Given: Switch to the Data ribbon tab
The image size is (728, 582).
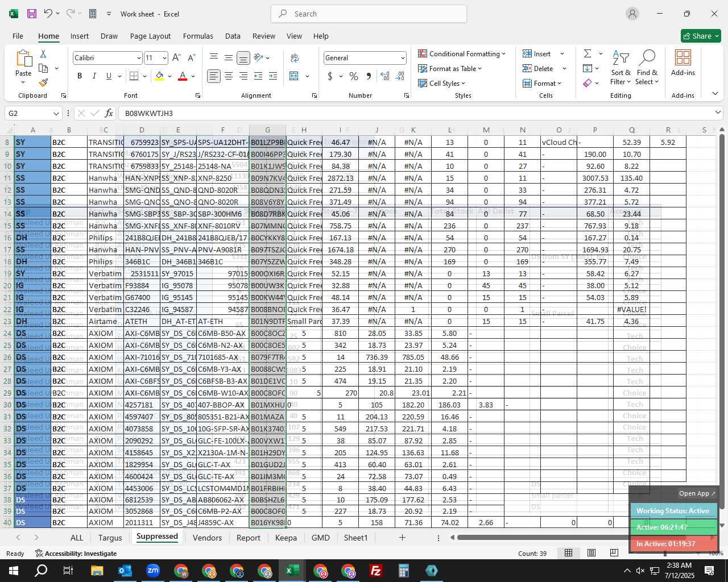Looking at the screenshot, I should 233,36.
